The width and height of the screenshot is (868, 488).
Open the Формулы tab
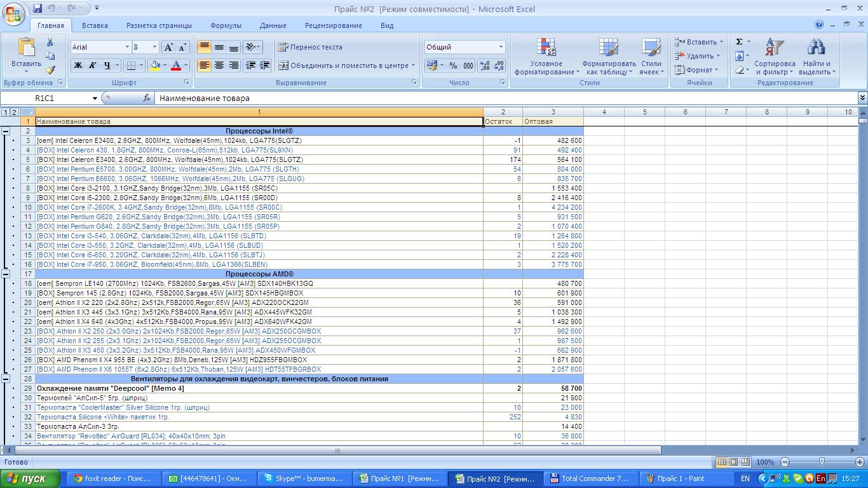coord(226,25)
